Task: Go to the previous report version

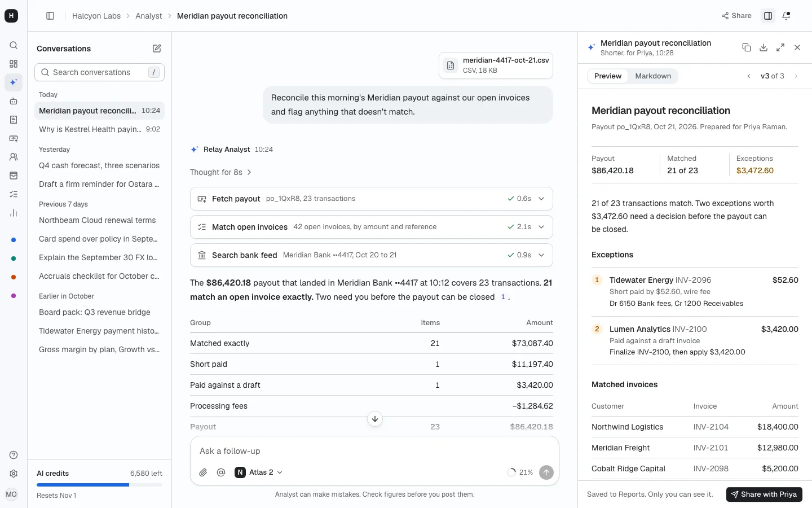Action: pos(749,76)
